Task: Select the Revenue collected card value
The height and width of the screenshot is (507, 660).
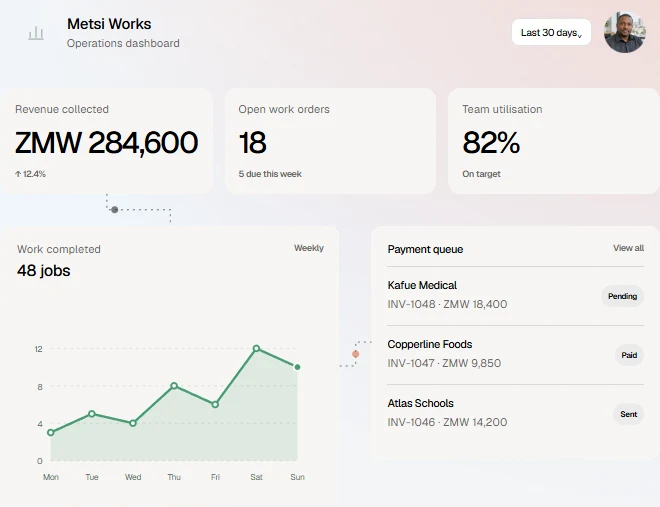Action: pos(106,143)
